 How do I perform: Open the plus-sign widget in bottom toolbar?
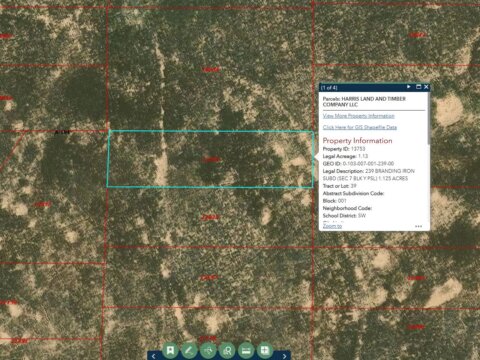265,350
